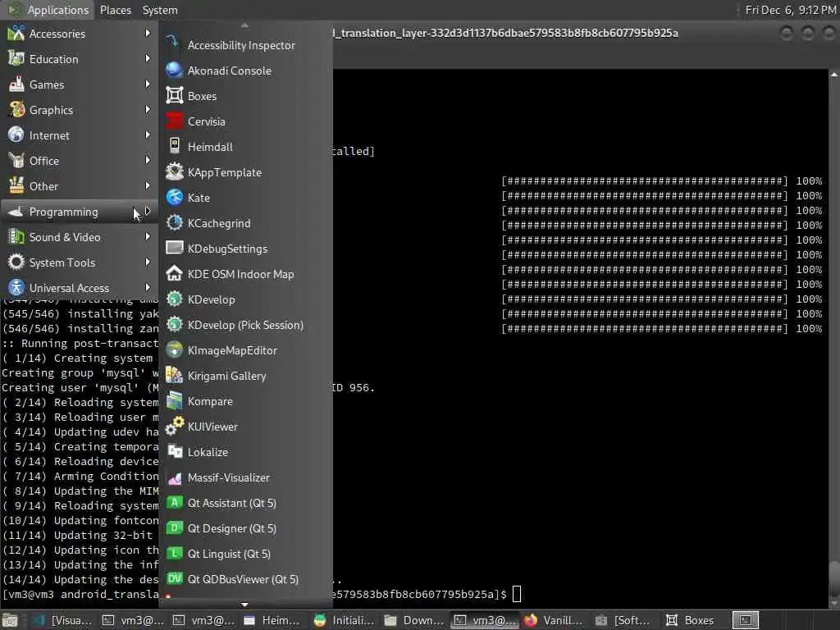Open Qt Assistant (Qt 5) icon
Screen dimensions: 840x630
pos(174,503)
